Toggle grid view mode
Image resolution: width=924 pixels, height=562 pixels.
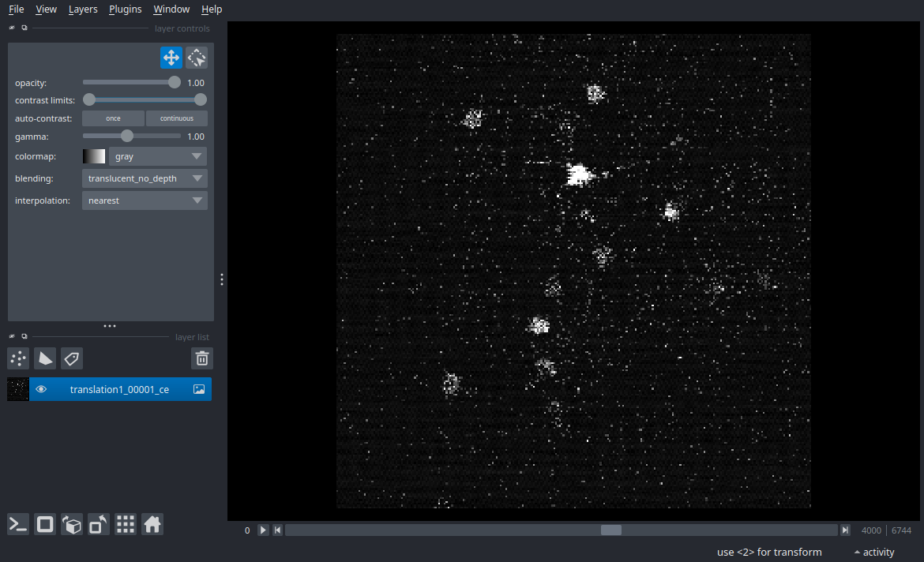coord(125,524)
